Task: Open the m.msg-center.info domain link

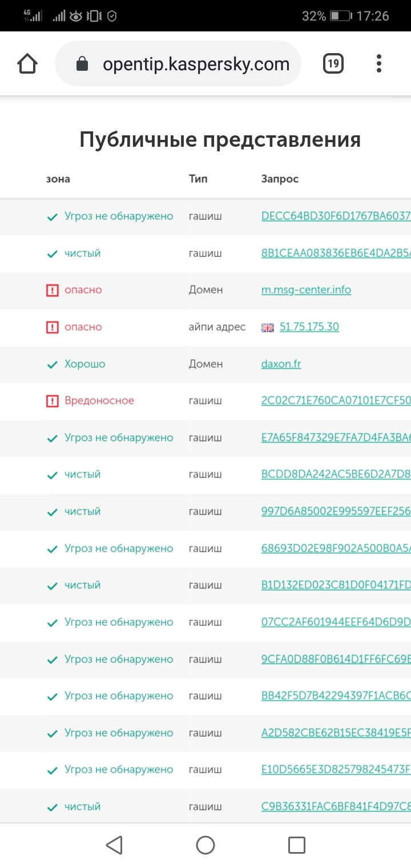Action: point(306,290)
